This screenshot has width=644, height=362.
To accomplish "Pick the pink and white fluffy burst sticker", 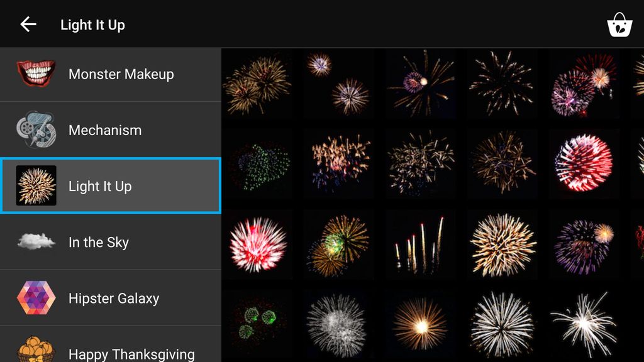I will click(x=257, y=244).
